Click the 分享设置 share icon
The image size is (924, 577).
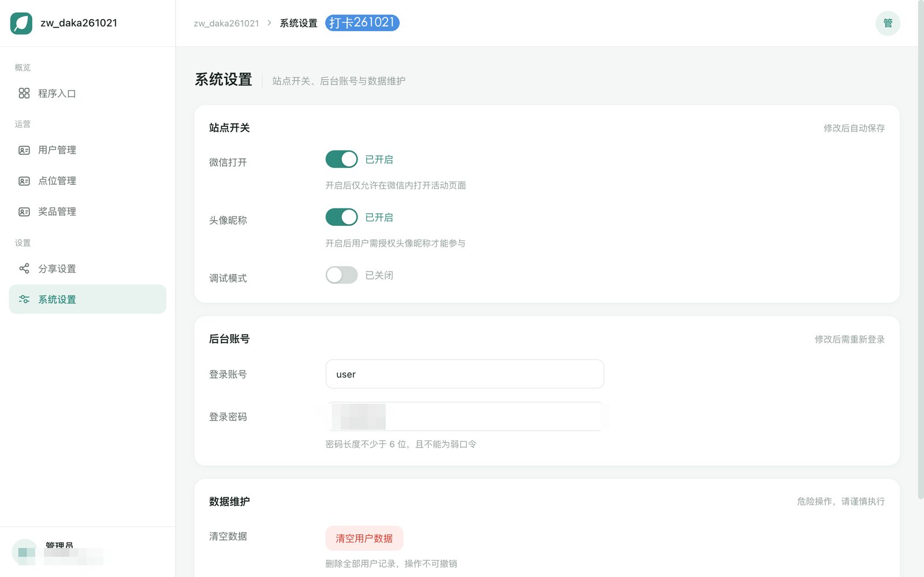coord(24,269)
